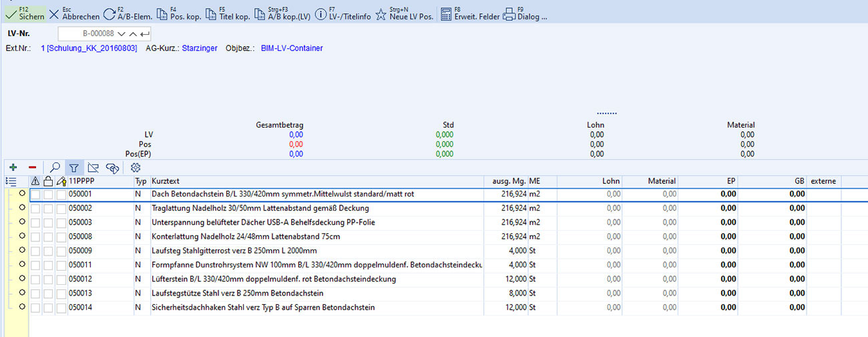This screenshot has height=337, width=868.
Task: Click the warning triangle column header
Action: [36, 181]
